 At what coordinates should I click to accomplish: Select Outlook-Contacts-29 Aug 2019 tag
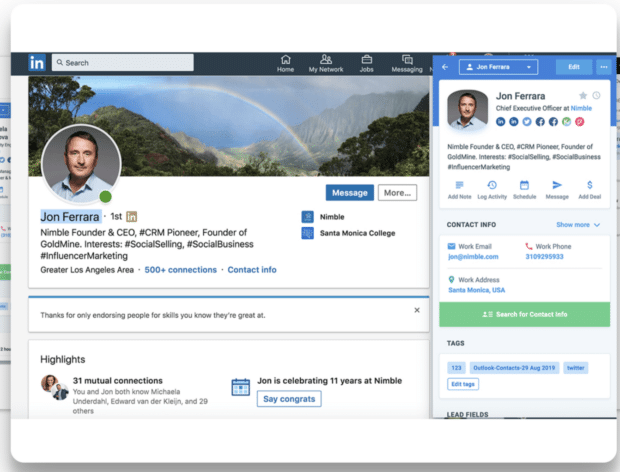(x=514, y=368)
